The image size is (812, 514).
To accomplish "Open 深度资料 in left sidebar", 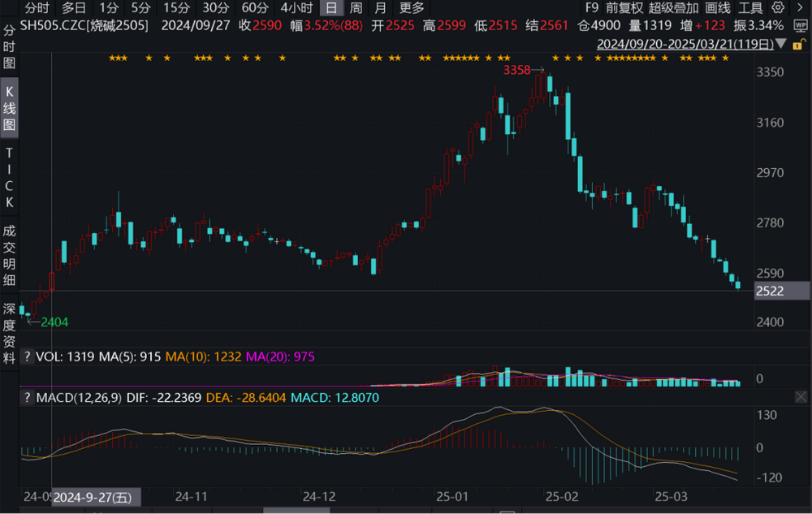I will point(10,333).
